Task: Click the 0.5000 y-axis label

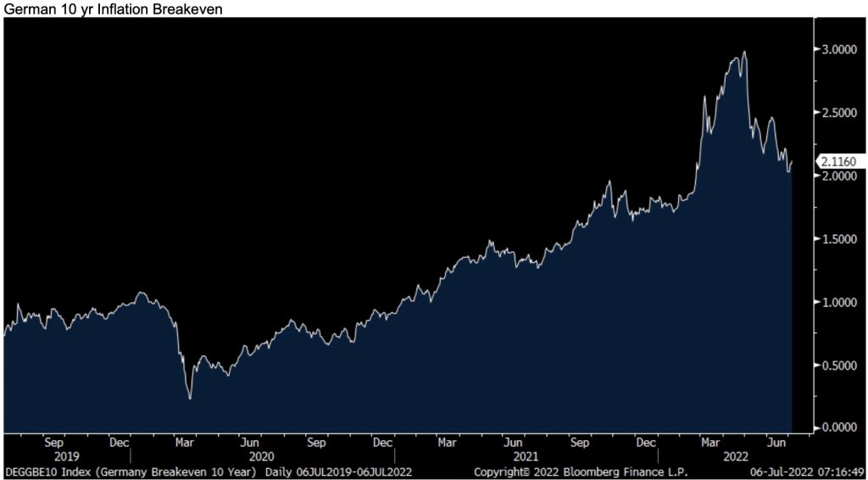Action: [x=837, y=366]
